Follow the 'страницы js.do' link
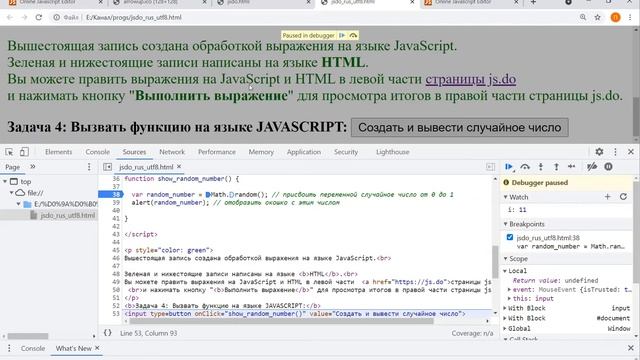640x360 pixels. [x=471, y=79]
